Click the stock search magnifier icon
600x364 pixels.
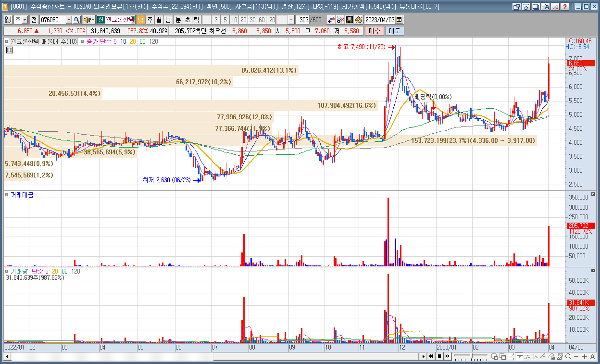(76, 20)
